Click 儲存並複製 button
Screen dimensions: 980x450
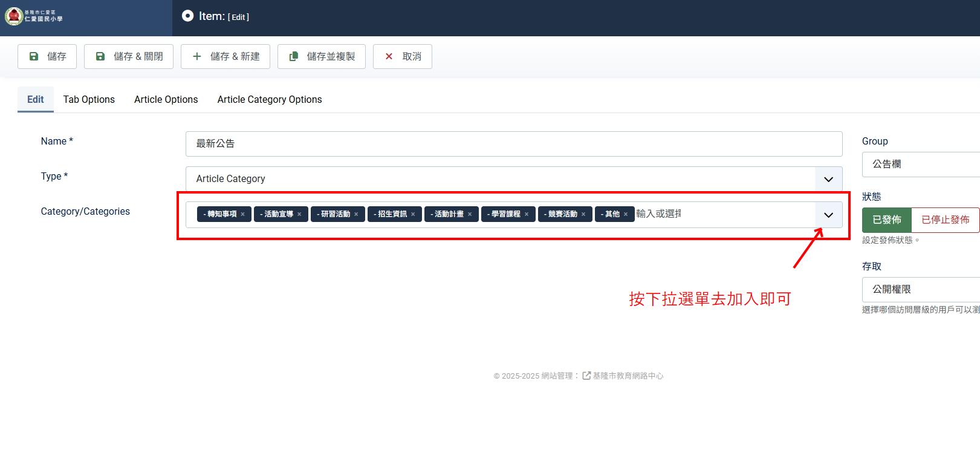pos(322,56)
